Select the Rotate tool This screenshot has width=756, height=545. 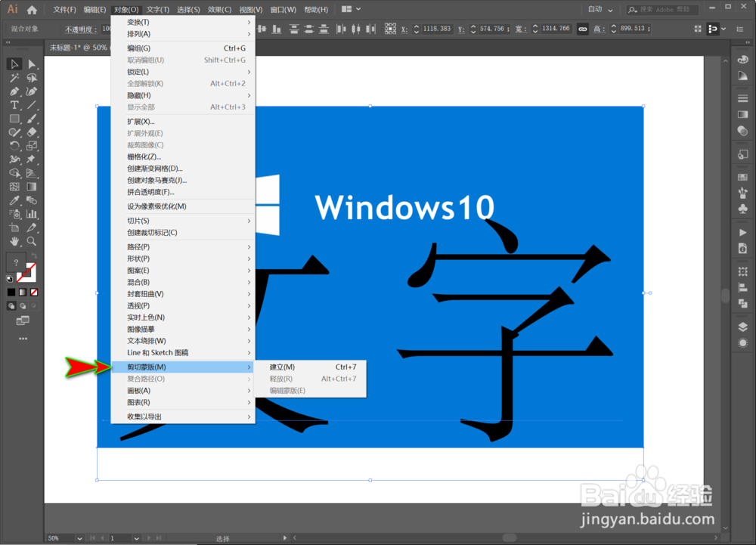tap(14, 146)
